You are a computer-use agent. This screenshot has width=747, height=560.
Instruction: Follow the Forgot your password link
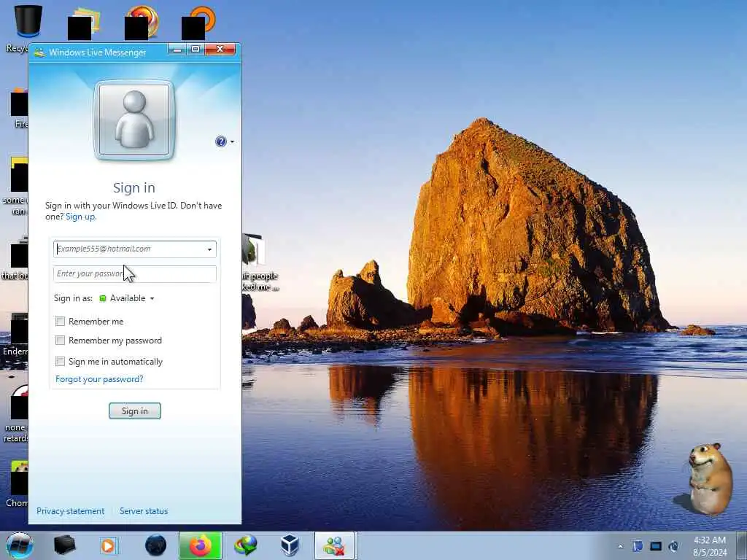coord(99,379)
